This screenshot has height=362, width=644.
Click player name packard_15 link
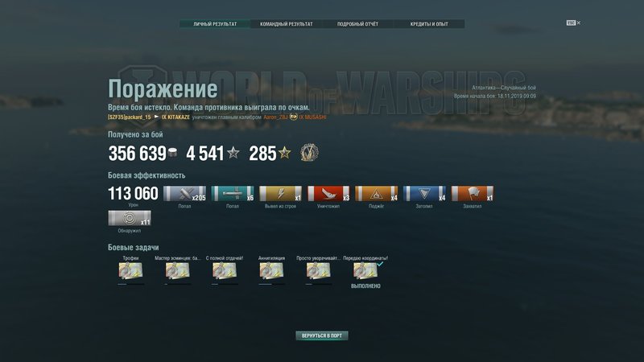pos(130,117)
